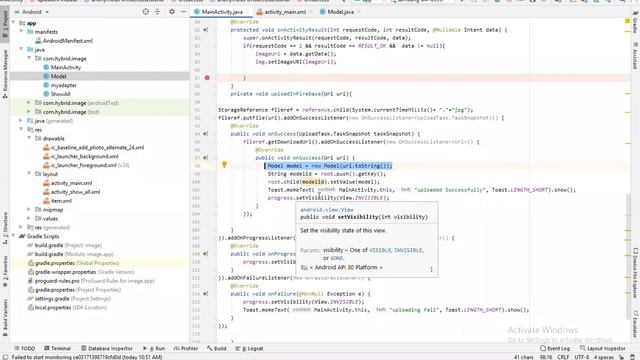Screen dimensions: 640x360
Task: Open the Layout Inspector
Action: click(602, 349)
